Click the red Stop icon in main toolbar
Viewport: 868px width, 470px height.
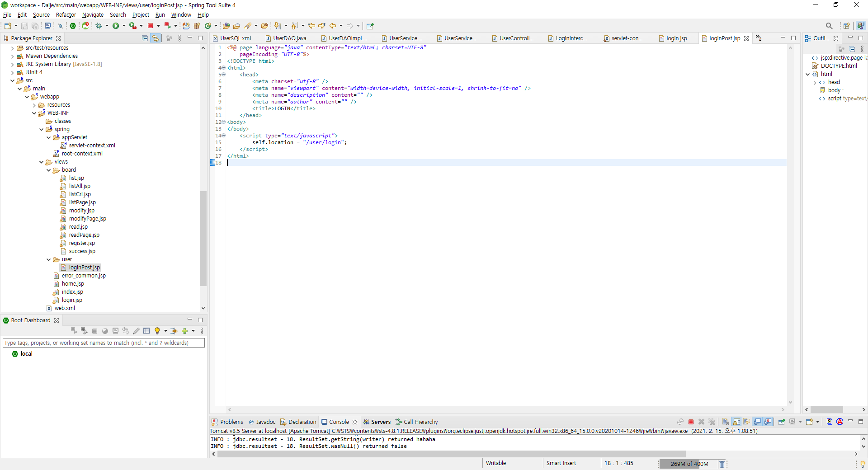tap(151, 26)
